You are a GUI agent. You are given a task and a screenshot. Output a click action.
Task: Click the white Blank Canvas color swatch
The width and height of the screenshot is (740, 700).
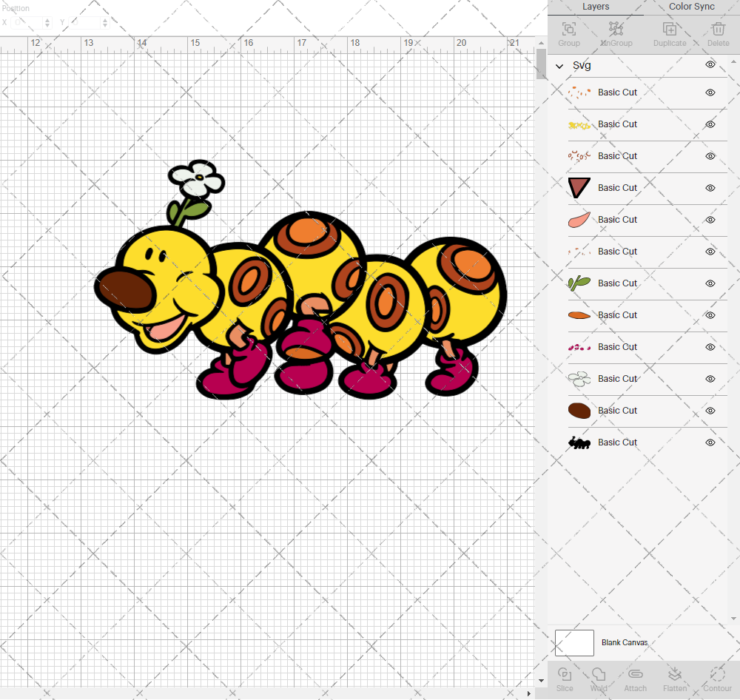[574, 642]
